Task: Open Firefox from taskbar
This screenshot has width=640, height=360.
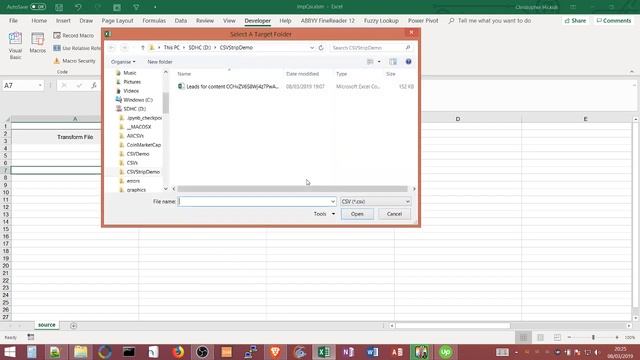Action: 178,352
